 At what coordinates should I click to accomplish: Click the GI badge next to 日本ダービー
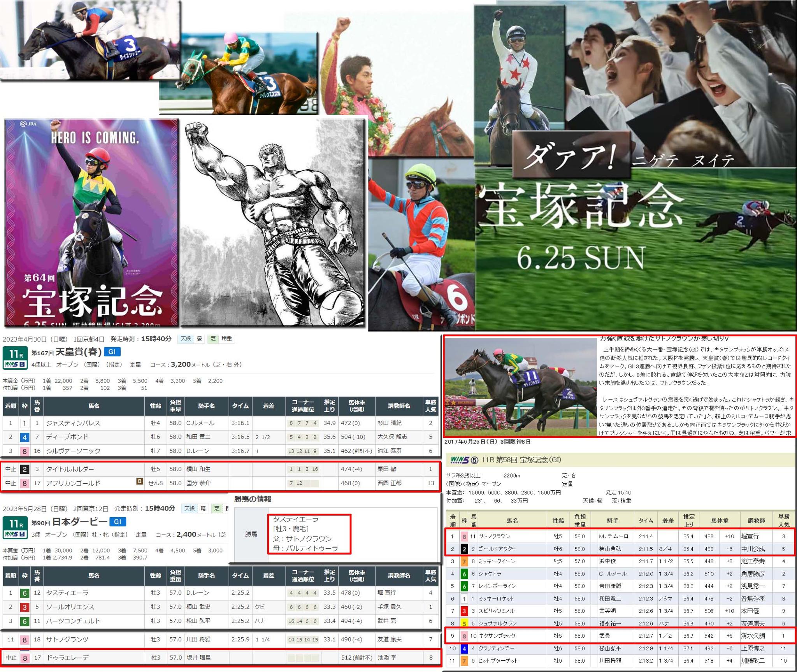point(118,522)
